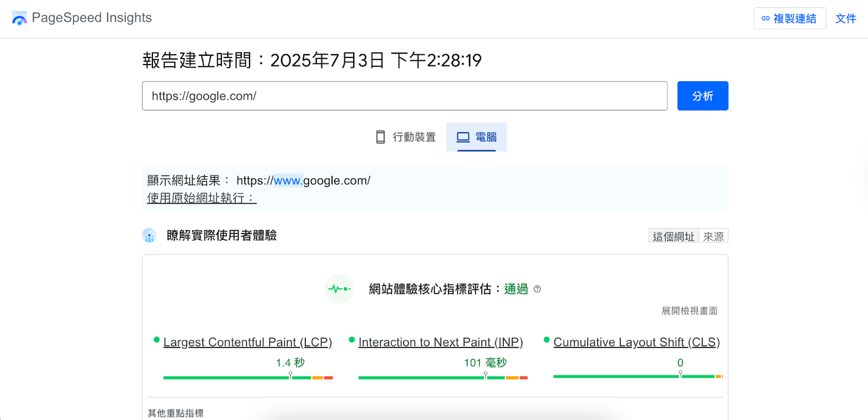Click the Core Web Vitals pulse icon
The image size is (868, 420).
[x=340, y=289]
